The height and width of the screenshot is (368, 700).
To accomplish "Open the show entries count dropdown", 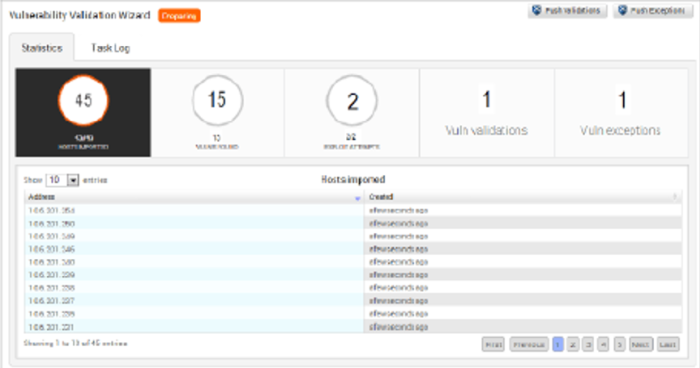I will coord(62,180).
